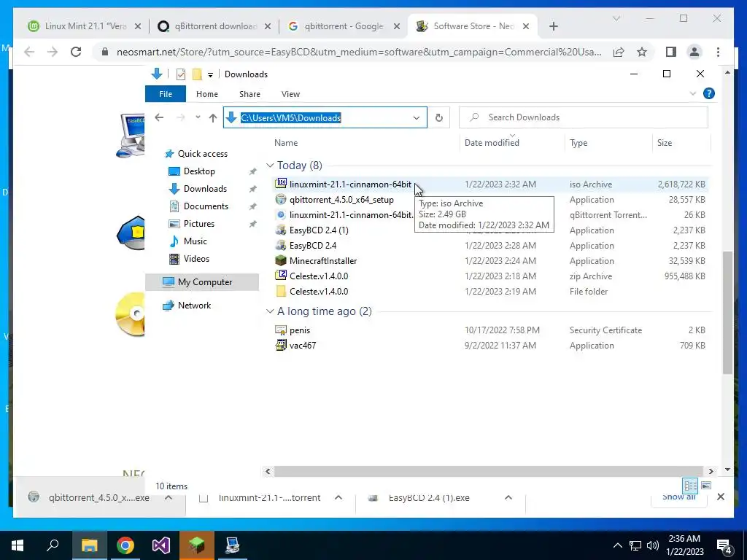Reload the Chrome page
The image size is (747, 560).
pos(76,52)
